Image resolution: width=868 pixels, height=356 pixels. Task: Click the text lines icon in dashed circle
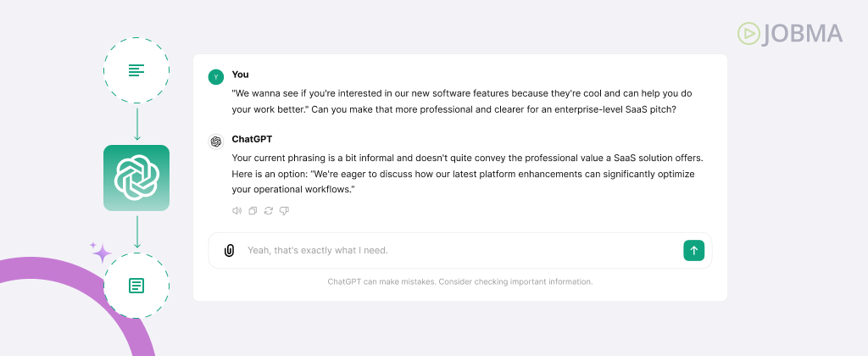point(136,70)
